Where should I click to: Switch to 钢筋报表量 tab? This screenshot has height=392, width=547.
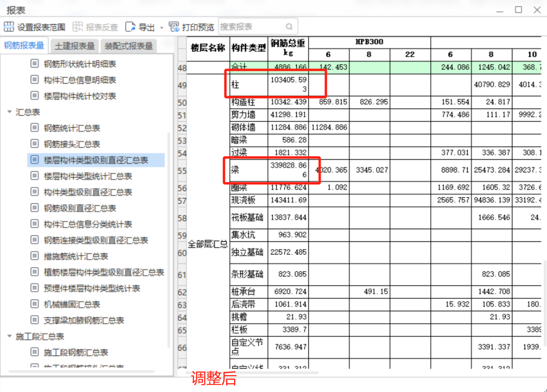24,45
